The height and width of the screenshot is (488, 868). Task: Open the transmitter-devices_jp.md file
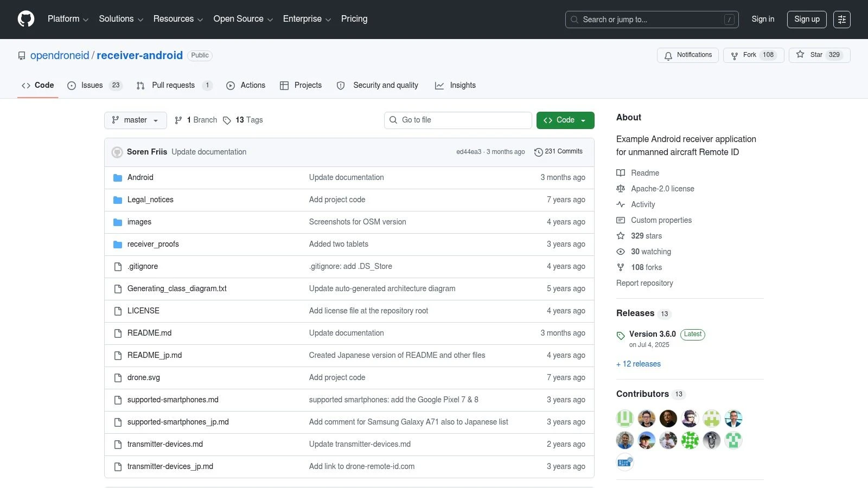pyautogui.click(x=170, y=467)
